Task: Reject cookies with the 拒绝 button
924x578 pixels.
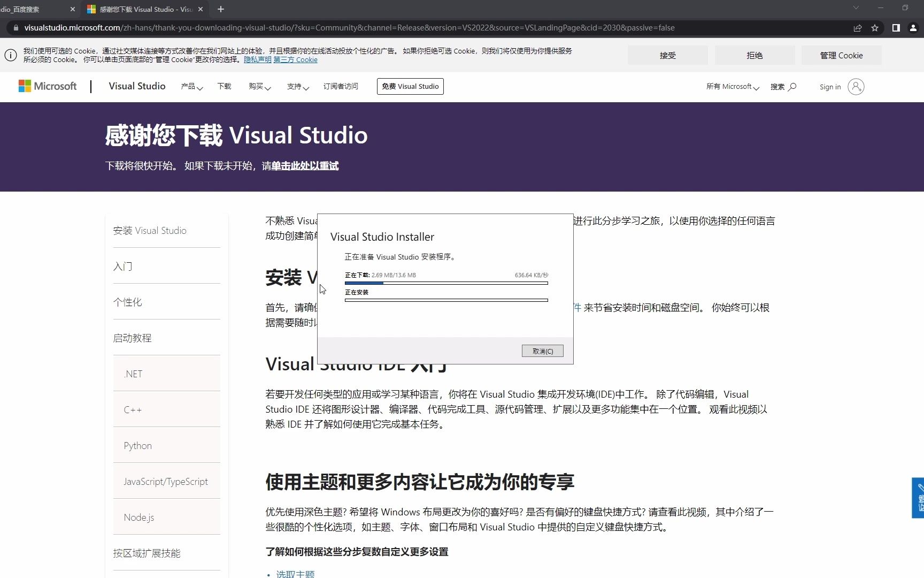Action: [x=754, y=55]
